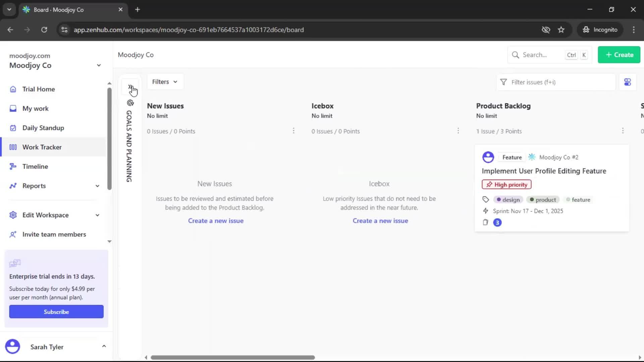Click Create a new issue under Icebox
Image resolution: width=644 pixels, height=362 pixels.
pyautogui.click(x=380, y=221)
